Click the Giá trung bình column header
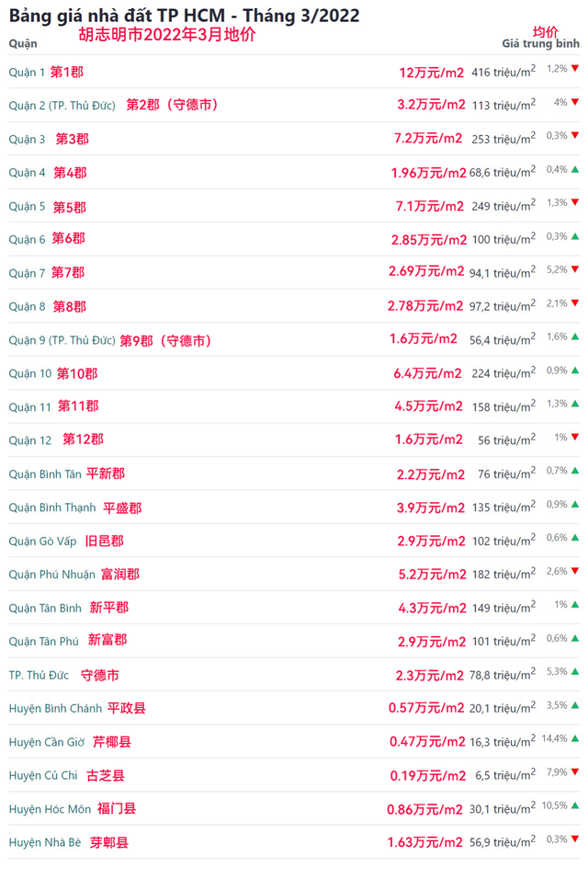This screenshot has width=588, height=879. (540, 43)
